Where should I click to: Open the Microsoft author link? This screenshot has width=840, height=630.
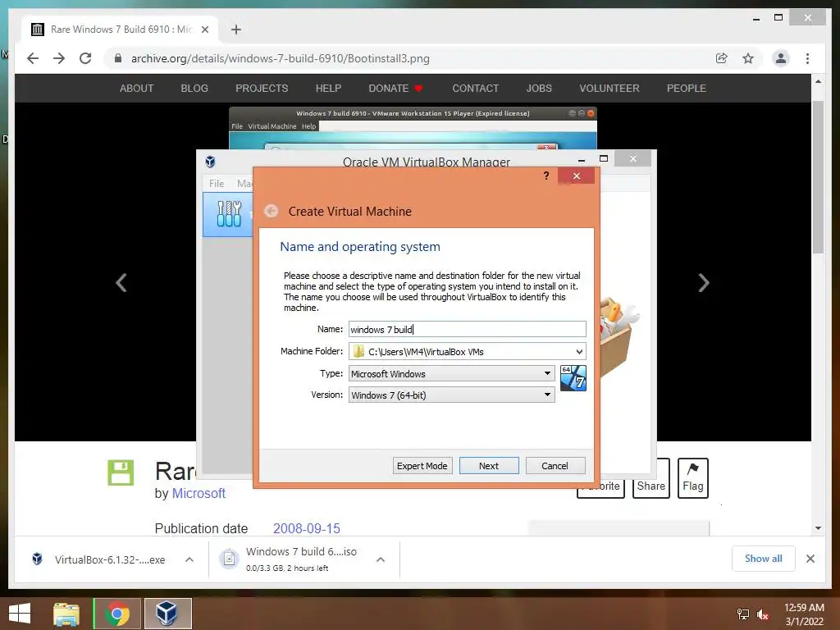pyautogui.click(x=199, y=493)
